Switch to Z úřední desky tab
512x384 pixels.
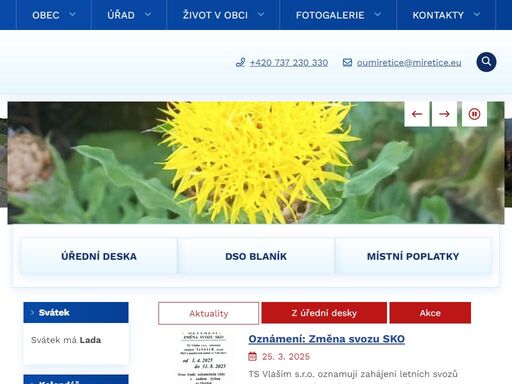pos(324,313)
